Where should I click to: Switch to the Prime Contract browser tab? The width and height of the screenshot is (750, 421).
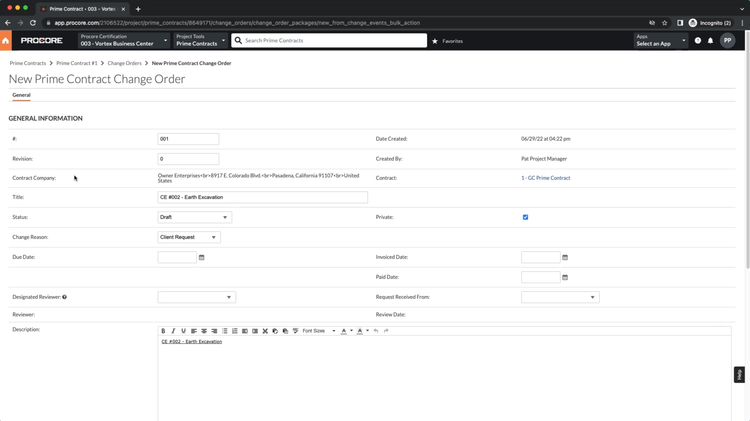pyautogui.click(x=82, y=9)
